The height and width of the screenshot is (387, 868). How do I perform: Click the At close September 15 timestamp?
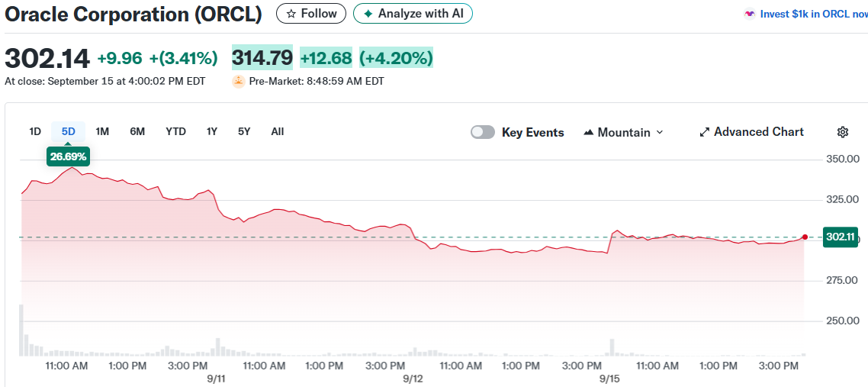point(104,82)
